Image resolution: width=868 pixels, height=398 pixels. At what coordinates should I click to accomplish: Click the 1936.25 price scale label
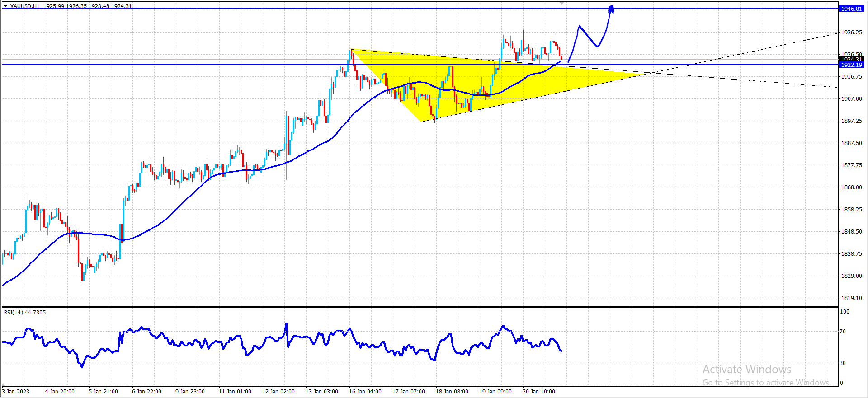[x=851, y=32]
